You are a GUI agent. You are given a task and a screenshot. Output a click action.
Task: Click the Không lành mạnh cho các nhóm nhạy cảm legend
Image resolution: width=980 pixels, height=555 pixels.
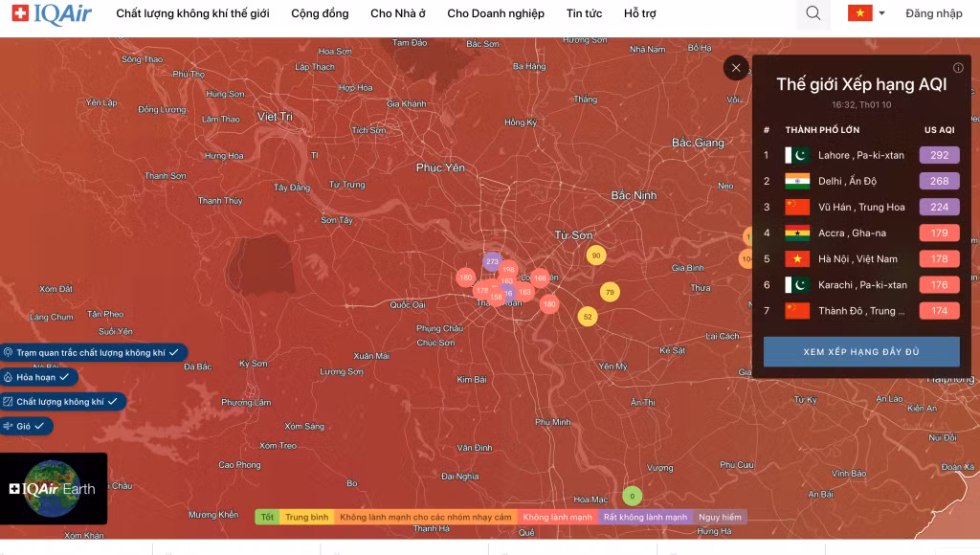point(426,517)
